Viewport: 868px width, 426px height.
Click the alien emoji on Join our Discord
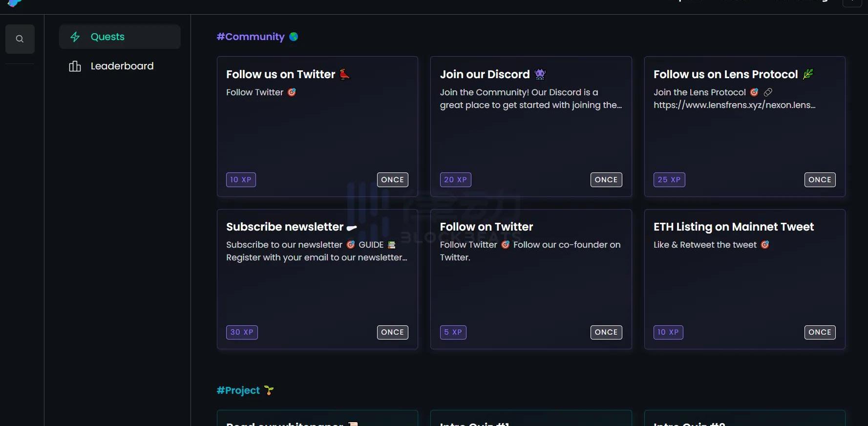point(540,74)
